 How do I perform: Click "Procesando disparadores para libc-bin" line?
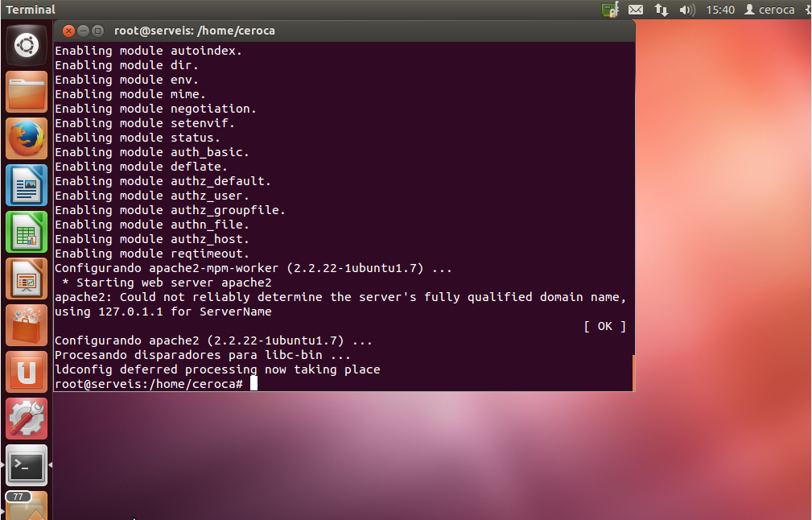(x=203, y=355)
